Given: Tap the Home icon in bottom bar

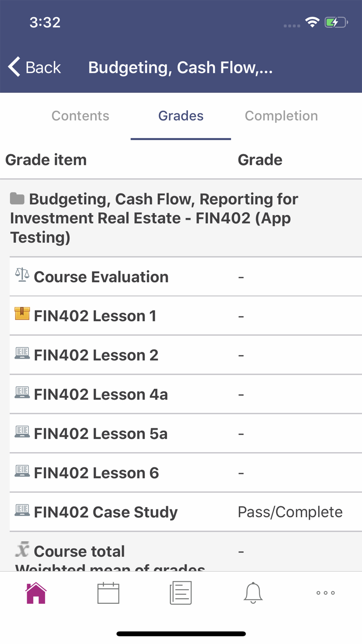Looking at the screenshot, I should pos(36,593).
